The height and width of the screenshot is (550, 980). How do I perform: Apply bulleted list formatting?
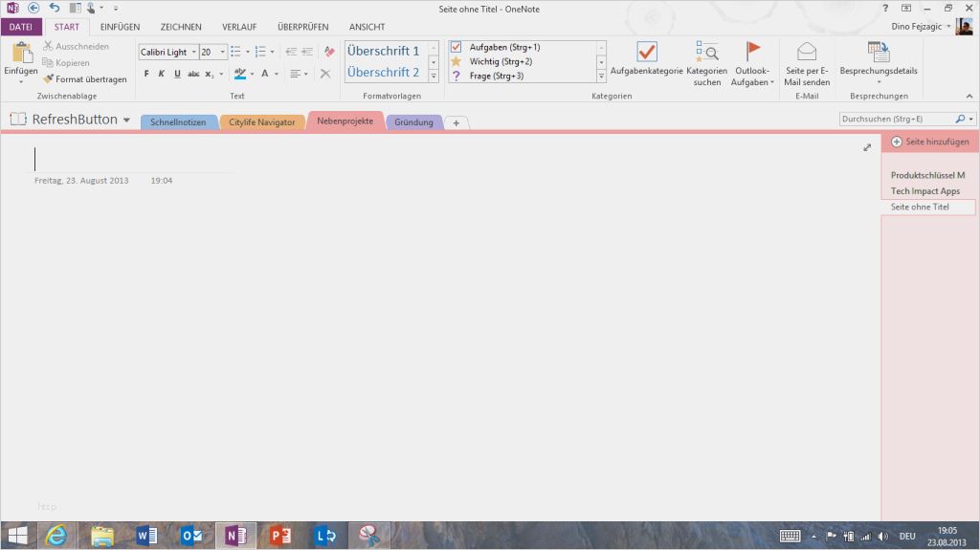point(235,52)
